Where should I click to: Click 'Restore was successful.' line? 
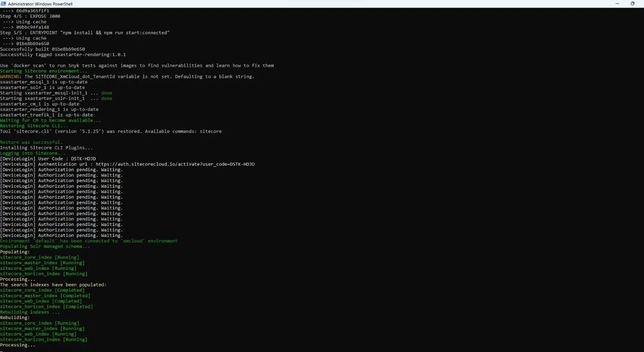pyautogui.click(x=31, y=142)
